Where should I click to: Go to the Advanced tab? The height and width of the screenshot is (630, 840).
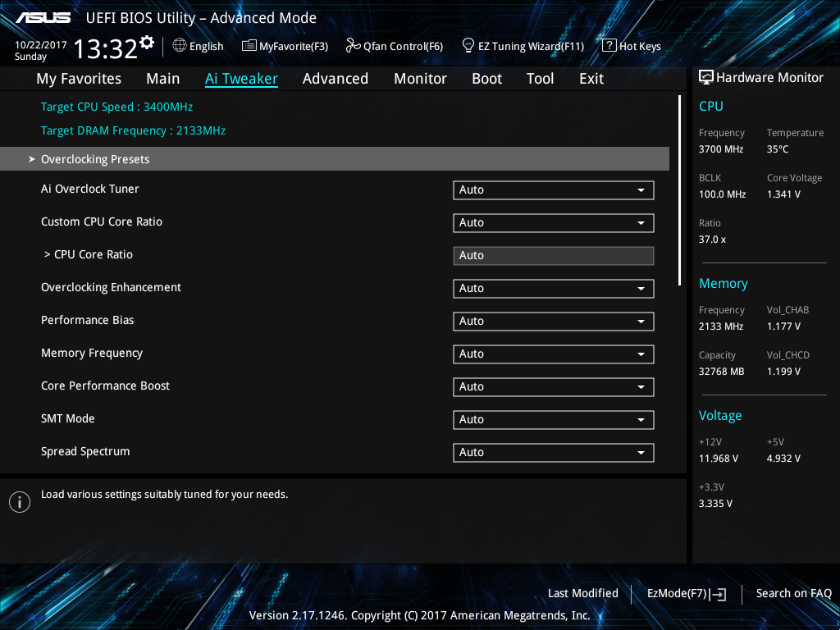[x=336, y=79]
